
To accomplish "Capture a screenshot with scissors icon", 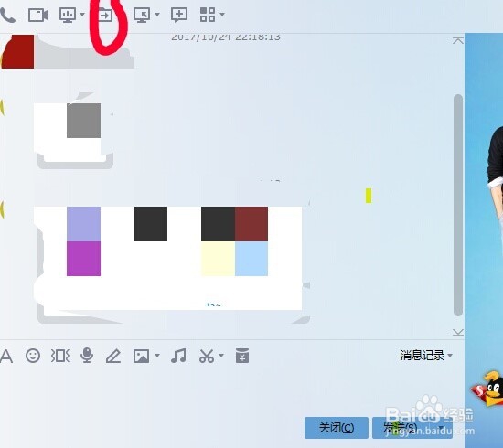I will point(207,356).
